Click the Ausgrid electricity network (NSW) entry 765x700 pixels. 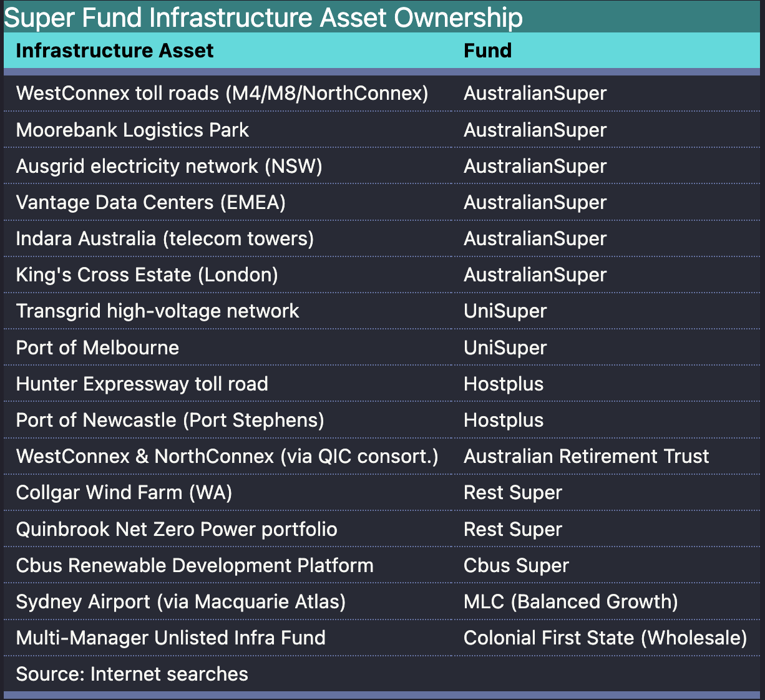point(169,166)
